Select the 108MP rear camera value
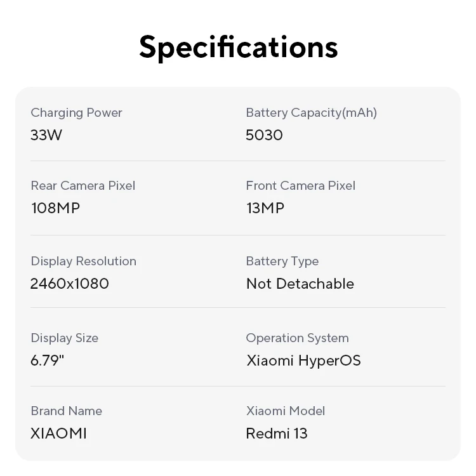This screenshot has width=476, height=476. (x=55, y=208)
